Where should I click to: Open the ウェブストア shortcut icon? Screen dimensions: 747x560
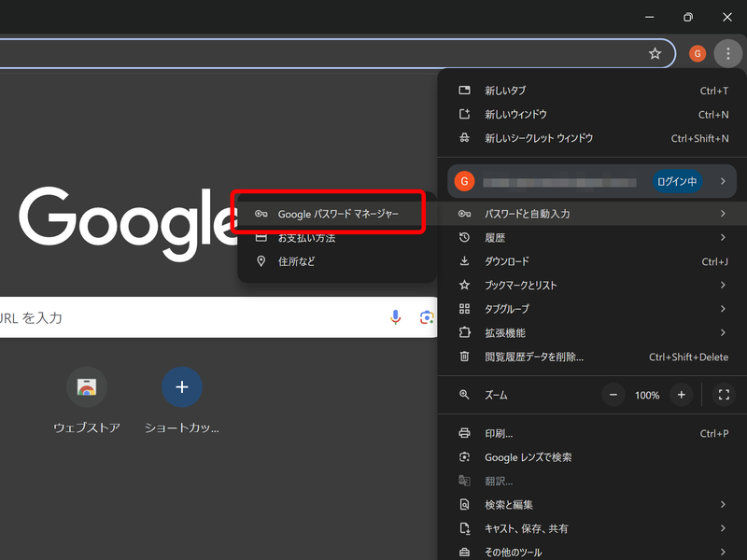point(87,386)
